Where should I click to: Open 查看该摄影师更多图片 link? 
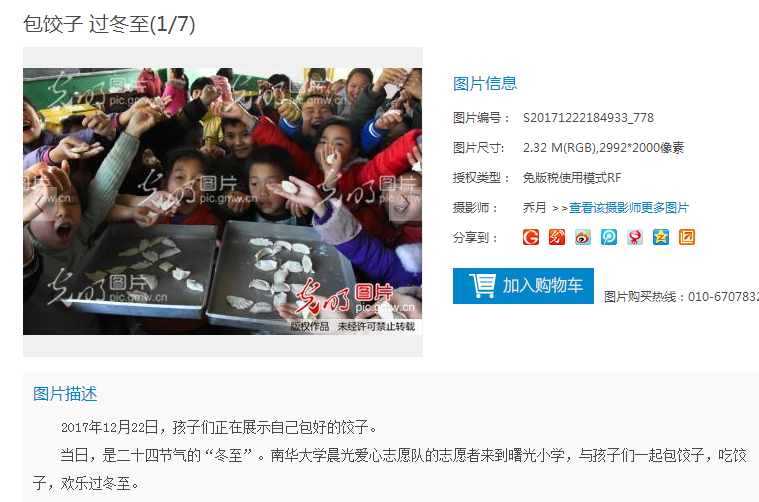click(629, 208)
